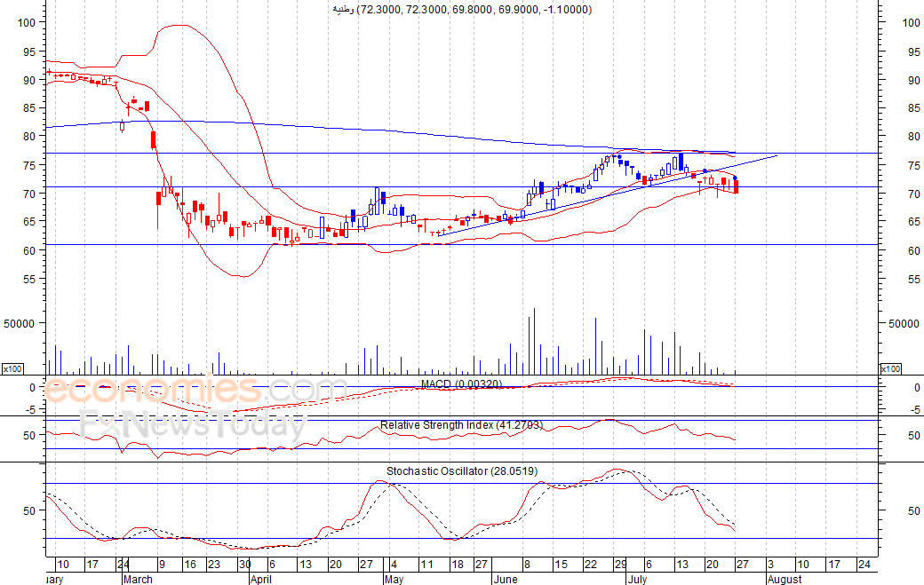924x585 pixels.
Task: Click the July label on time axis
Action: 636,579
